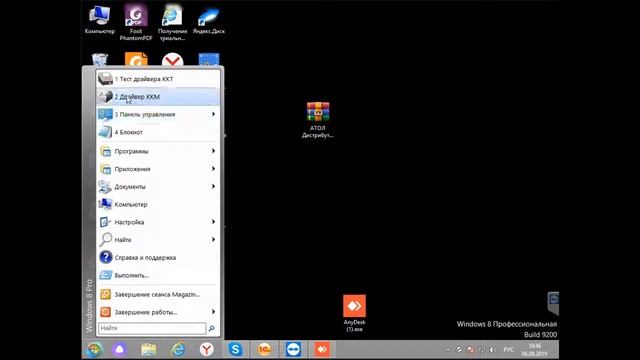The height and width of the screenshot is (360, 640).
Task: Open the Получение триальн... desktop shortcut
Action: 172,23
